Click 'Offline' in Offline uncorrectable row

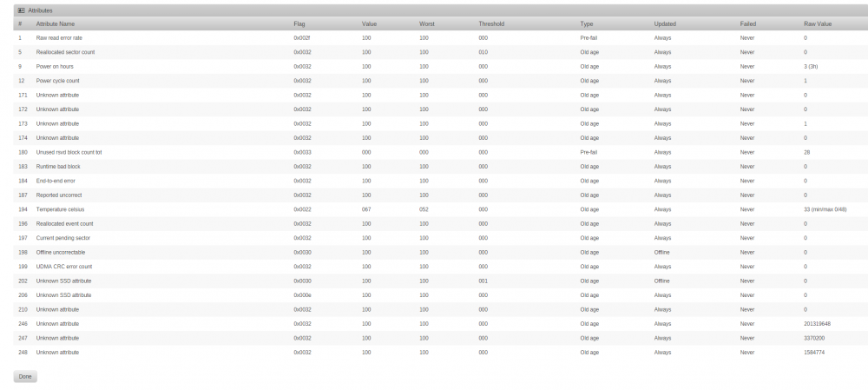(x=661, y=253)
